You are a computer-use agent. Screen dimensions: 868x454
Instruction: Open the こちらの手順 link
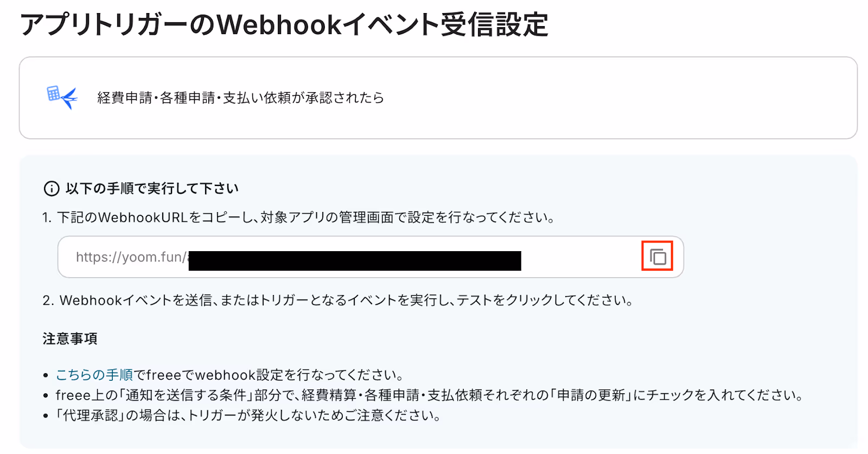click(x=94, y=375)
